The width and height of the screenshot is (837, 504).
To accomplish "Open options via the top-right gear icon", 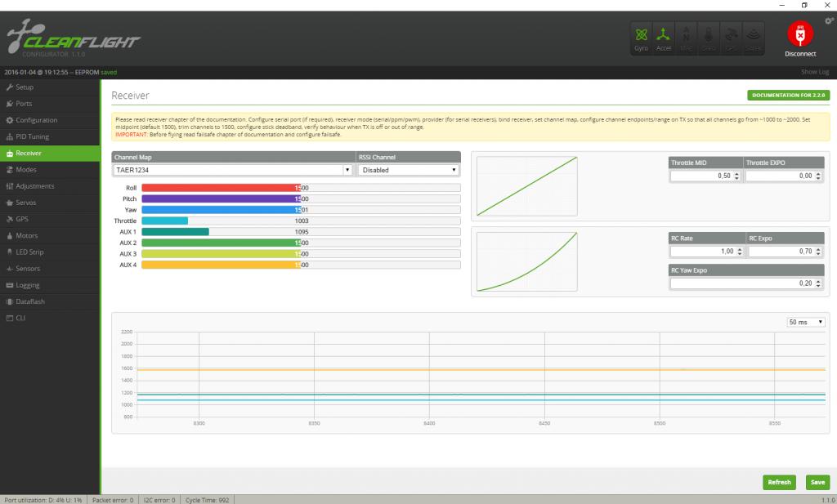I will pos(830,20).
